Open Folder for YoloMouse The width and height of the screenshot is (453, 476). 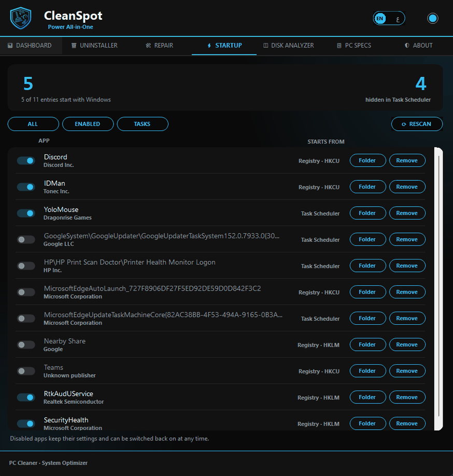click(367, 213)
